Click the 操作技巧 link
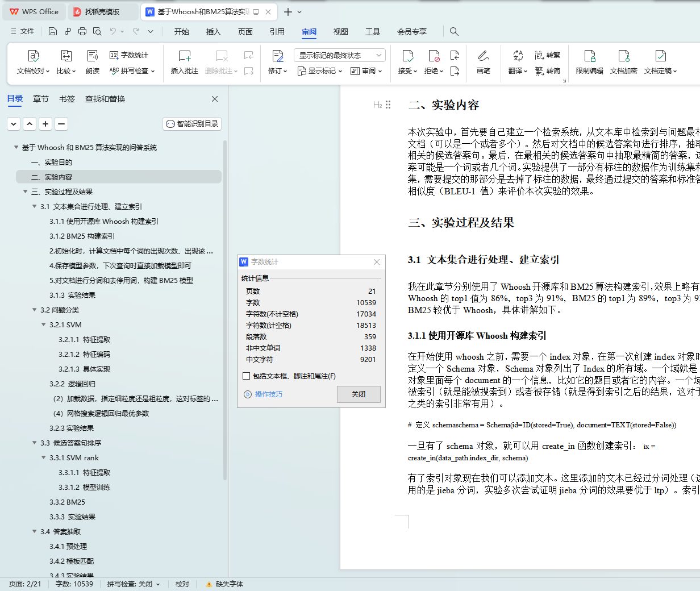 coord(268,394)
